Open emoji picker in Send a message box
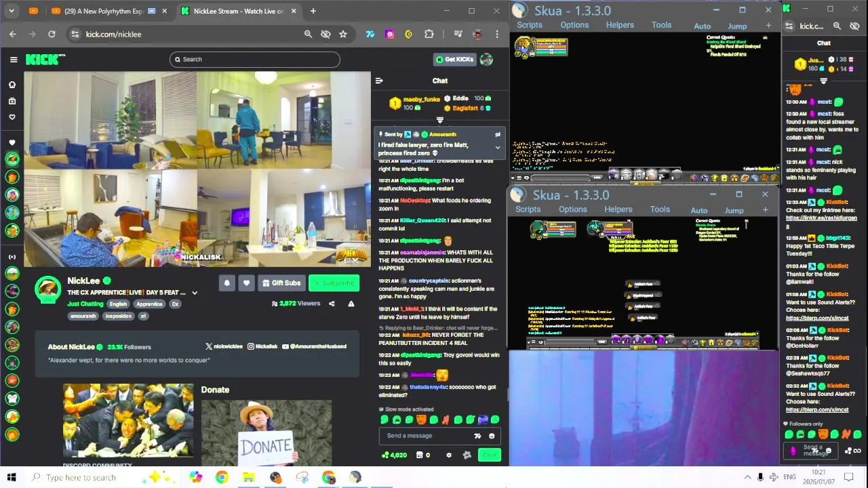 [492, 436]
